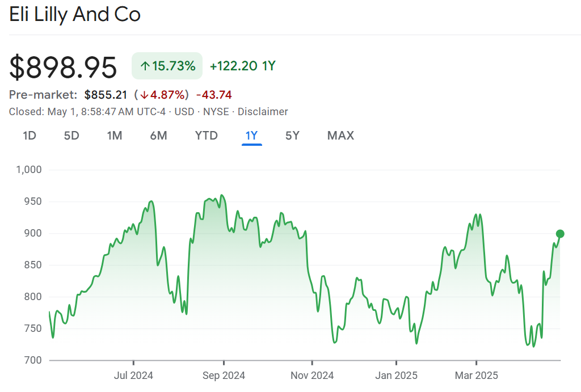Click the +122.20 1Y change value
This screenshot has width=581, height=392.
tap(242, 66)
